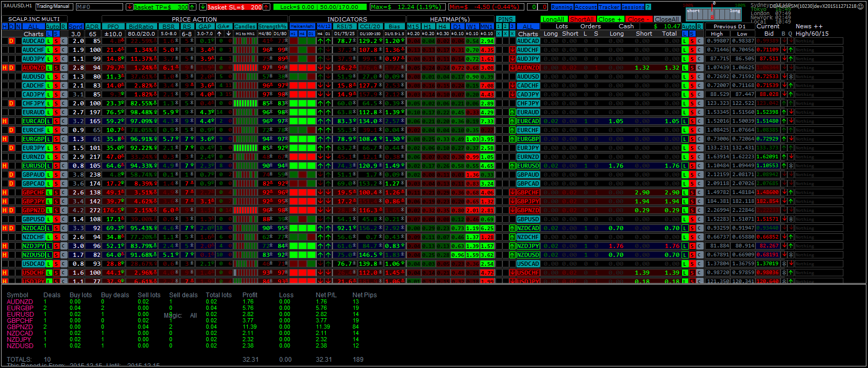Image resolution: width=868 pixels, height=368 pixels.
Task: Toggle PINS column 2
Action: pos(505,26)
